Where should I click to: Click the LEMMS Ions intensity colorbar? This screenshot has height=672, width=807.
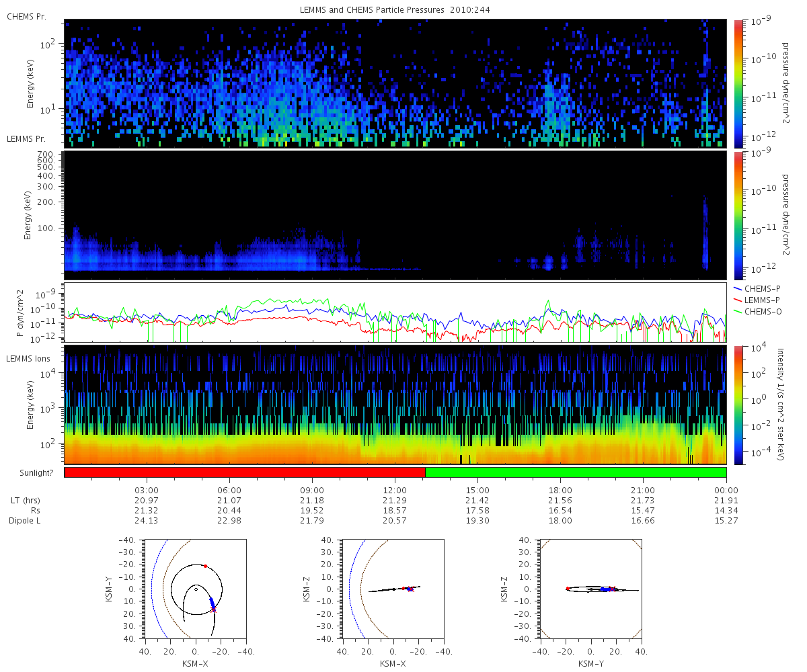click(x=738, y=405)
